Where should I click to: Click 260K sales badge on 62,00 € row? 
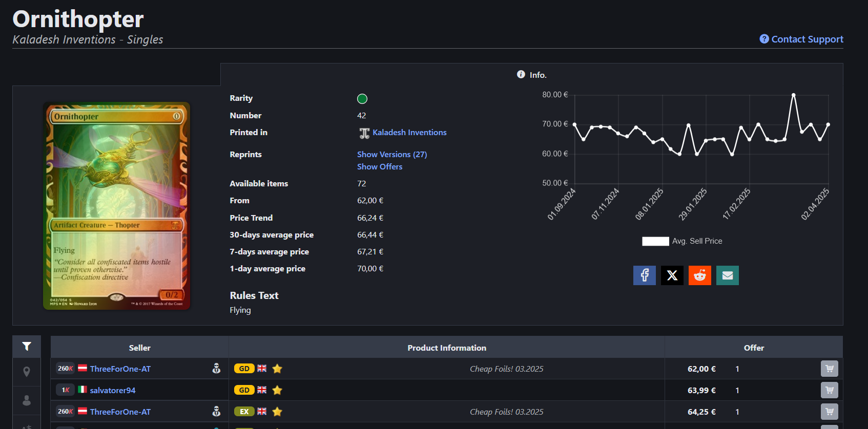(66, 369)
